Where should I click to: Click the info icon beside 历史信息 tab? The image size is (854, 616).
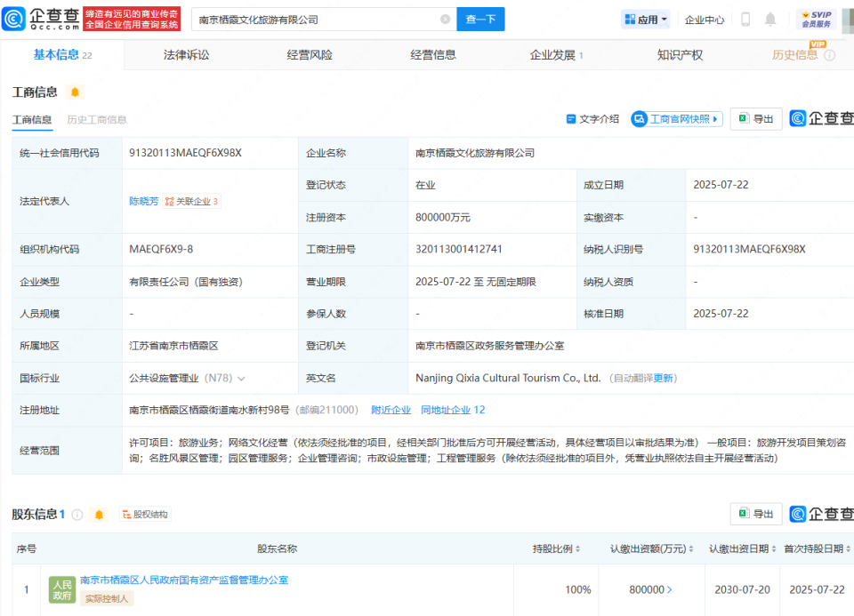tap(829, 55)
